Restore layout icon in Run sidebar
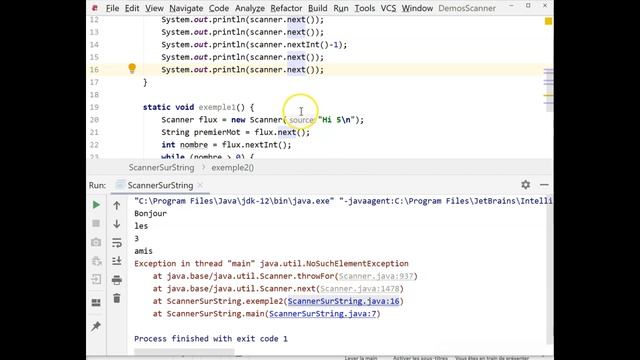This screenshot has width=640, height=360. (96, 302)
